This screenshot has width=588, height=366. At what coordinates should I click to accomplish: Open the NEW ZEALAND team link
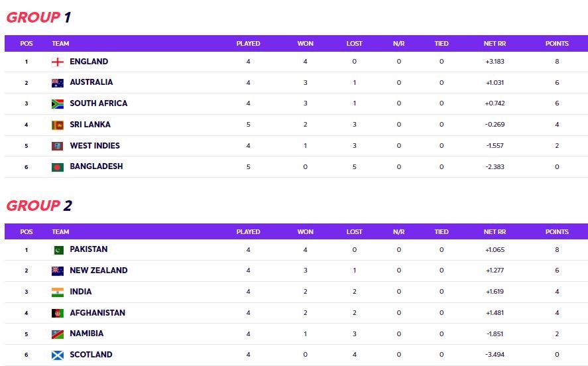(99, 270)
